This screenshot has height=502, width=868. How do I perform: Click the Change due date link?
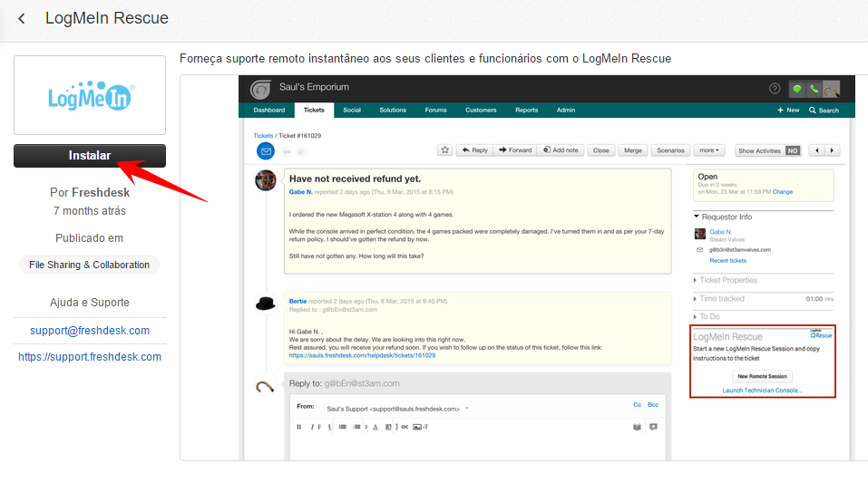pos(782,192)
